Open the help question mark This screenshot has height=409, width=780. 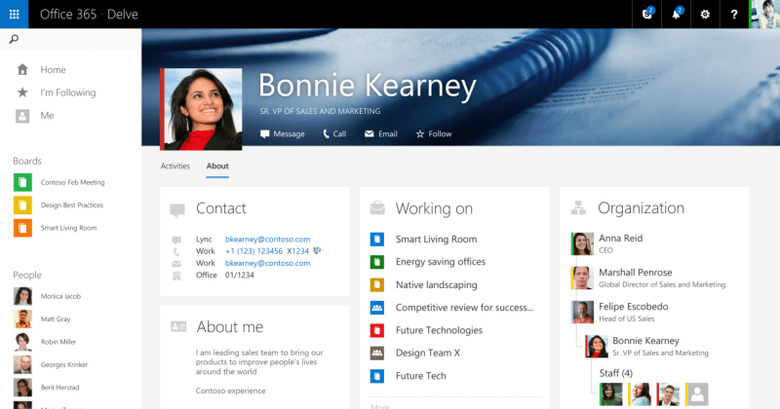734,14
